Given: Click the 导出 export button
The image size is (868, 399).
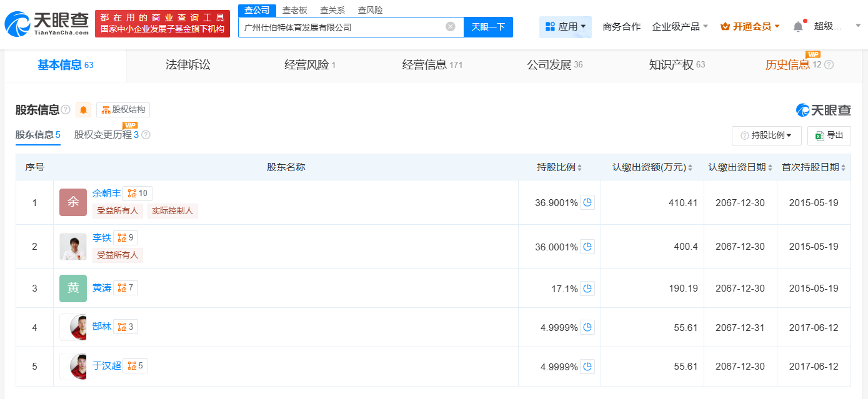Looking at the screenshot, I should coord(829,135).
